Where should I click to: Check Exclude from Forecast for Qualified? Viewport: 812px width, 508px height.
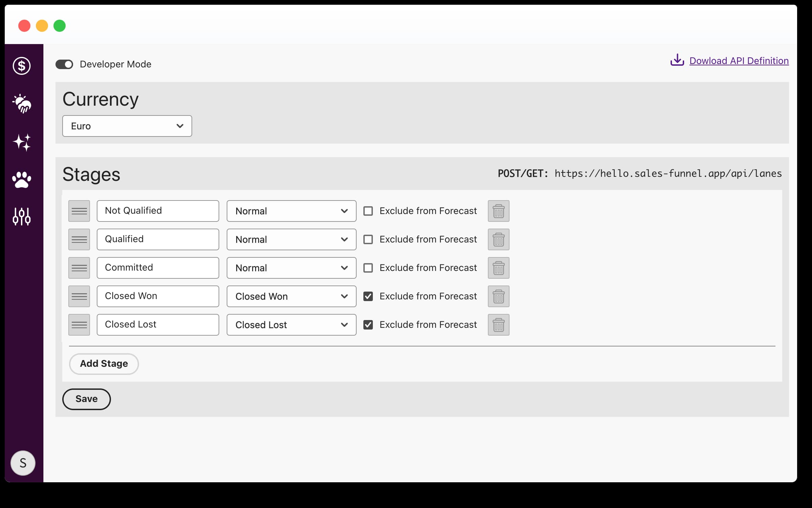pos(368,239)
